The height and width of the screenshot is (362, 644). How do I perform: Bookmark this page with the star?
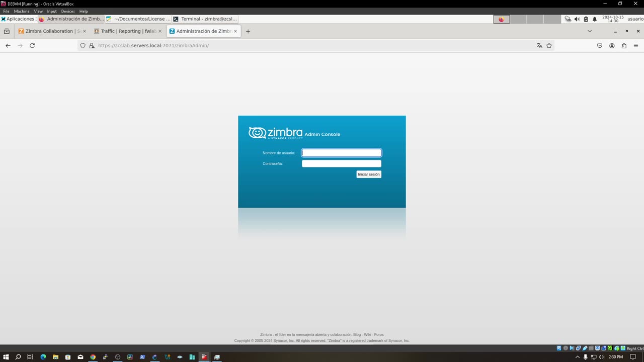549,46
